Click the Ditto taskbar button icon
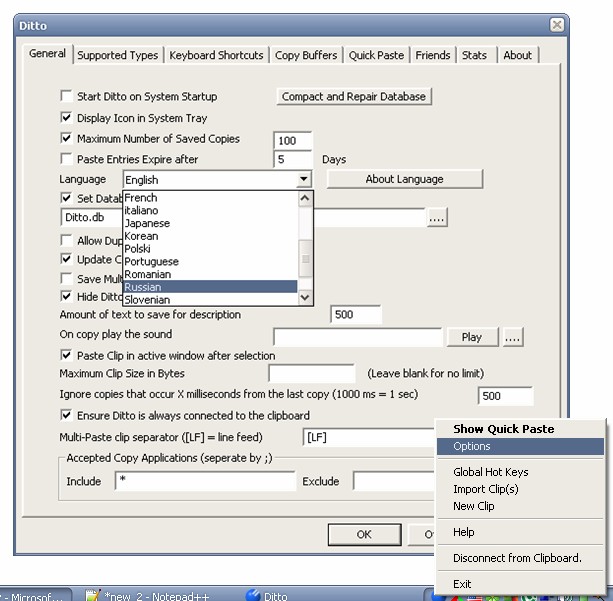Screen dimensions: 613x601 coord(253,595)
